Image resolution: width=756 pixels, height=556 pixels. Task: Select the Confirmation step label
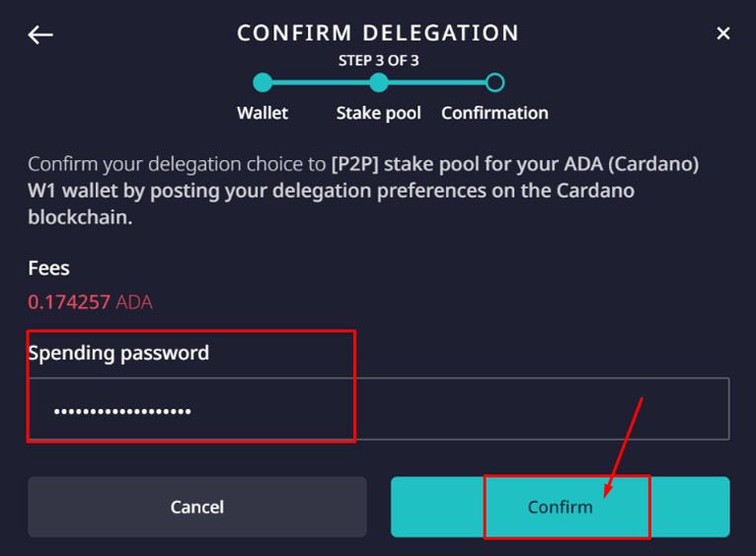click(495, 113)
